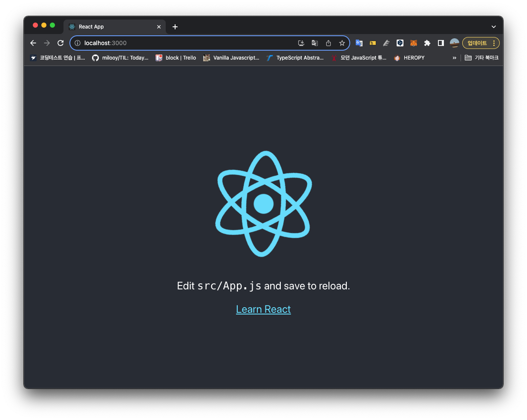Close window with red button
The width and height of the screenshot is (527, 420).
[35, 25]
